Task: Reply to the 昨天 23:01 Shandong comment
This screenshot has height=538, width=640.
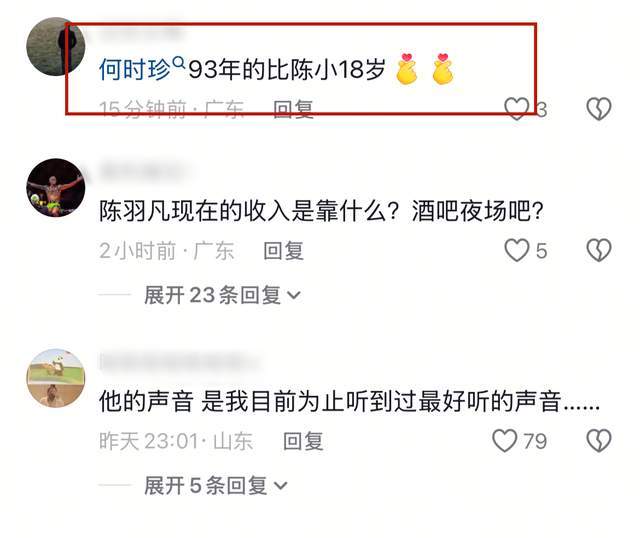Action: click(303, 441)
